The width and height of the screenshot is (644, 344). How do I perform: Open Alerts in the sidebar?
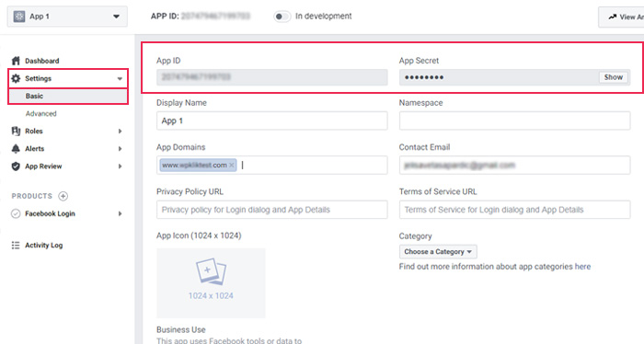click(x=35, y=149)
